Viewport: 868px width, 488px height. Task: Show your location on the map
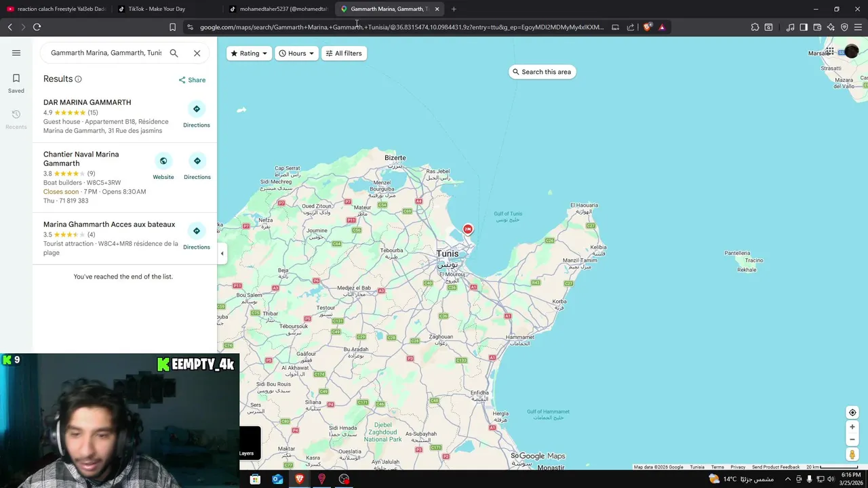[x=852, y=413]
